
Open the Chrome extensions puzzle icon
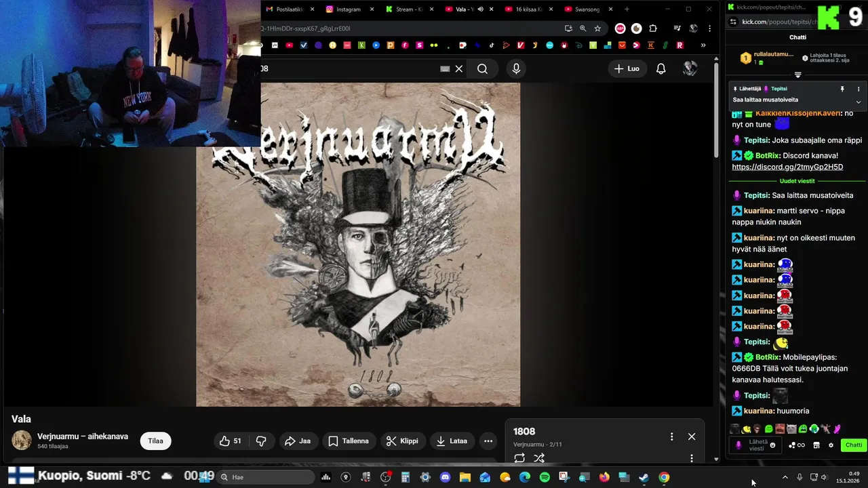(x=653, y=28)
